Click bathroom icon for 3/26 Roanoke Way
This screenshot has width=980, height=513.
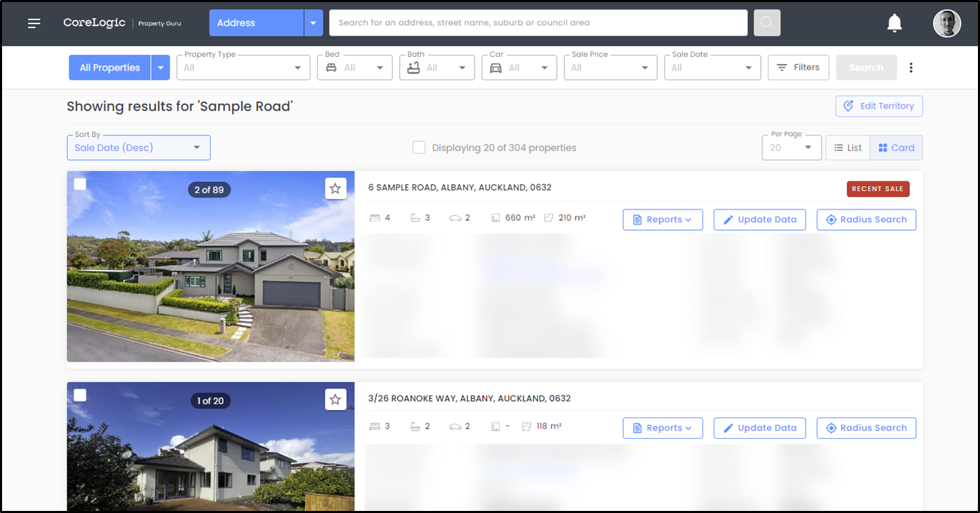pos(415,426)
